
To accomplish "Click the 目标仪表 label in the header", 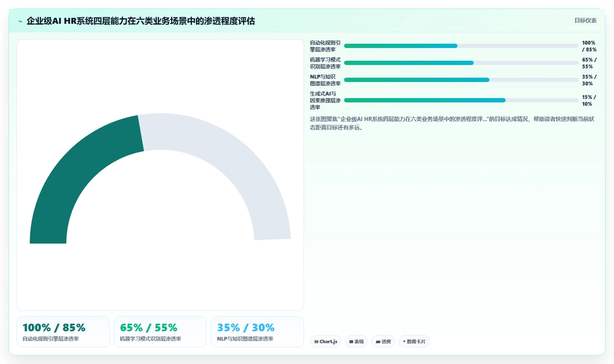I will [585, 20].
